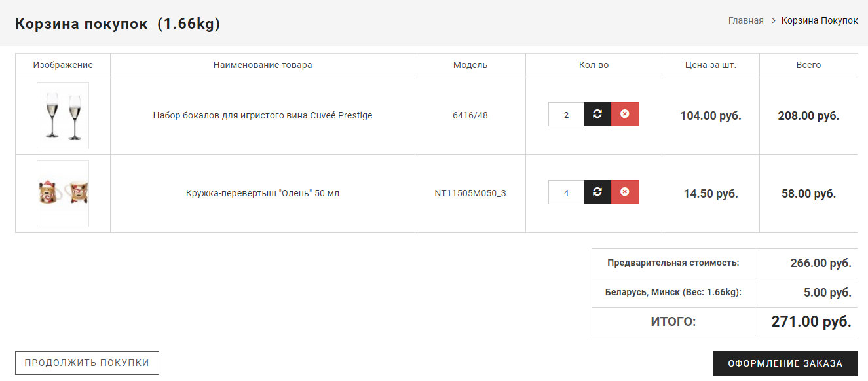Update quantity for the "Олень" mug
Screen dimensions: 868x381
point(597,192)
